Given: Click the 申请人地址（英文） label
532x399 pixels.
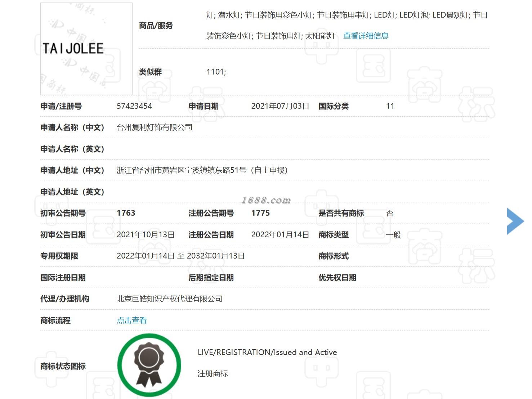Looking at the screenshot, I should click(x=72, y=192).
